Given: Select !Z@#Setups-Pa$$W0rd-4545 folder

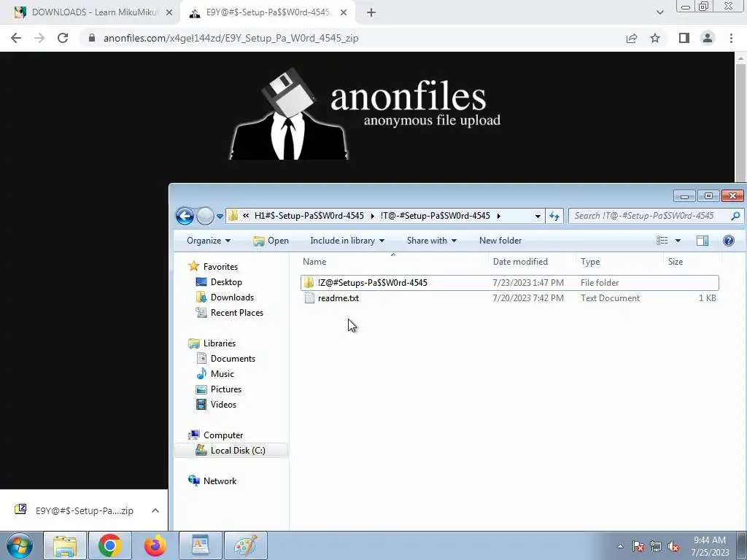Looking at the screenshot, I should click(x=510, y=283).
